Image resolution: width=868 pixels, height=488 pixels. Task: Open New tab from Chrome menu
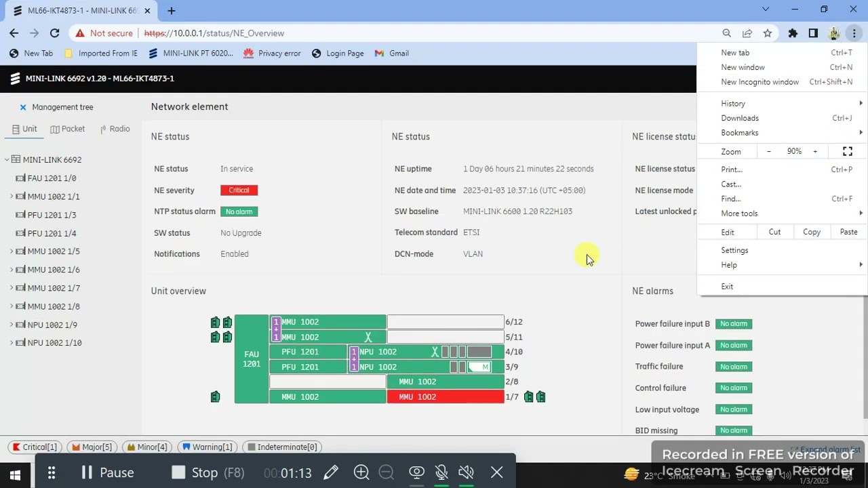[783, 53]
